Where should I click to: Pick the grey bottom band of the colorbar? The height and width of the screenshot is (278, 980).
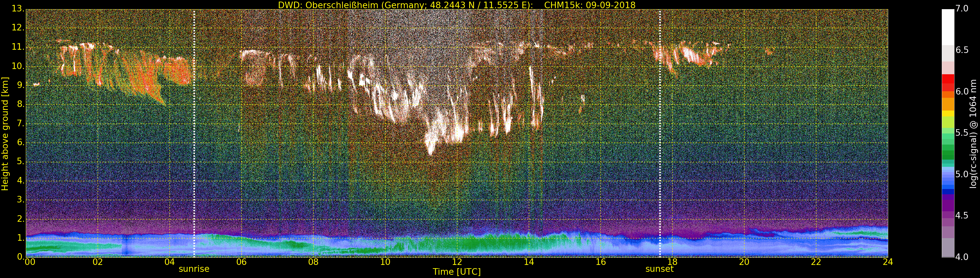coord(948,248)
